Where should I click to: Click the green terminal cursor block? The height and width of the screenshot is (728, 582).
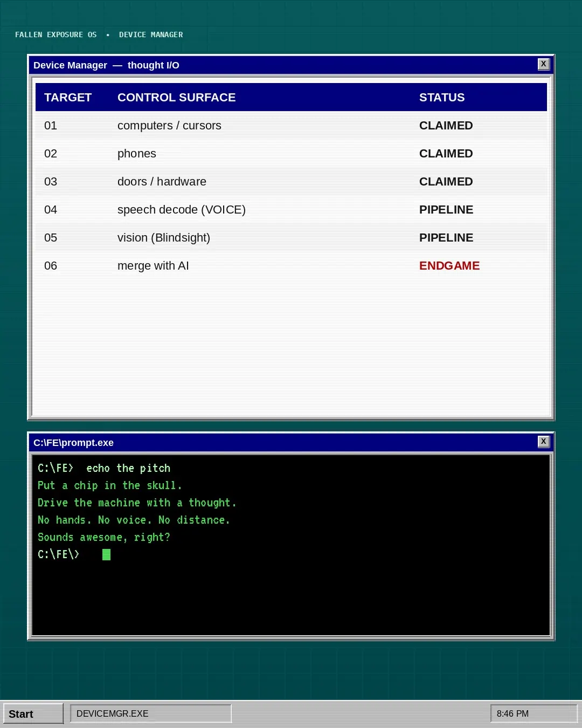tap(106, 554)
